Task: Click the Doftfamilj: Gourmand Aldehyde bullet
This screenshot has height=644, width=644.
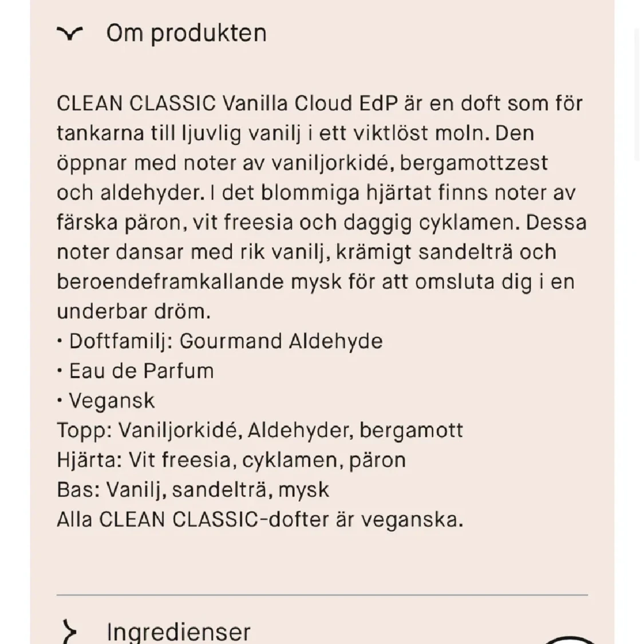Action: pos(220,341)
